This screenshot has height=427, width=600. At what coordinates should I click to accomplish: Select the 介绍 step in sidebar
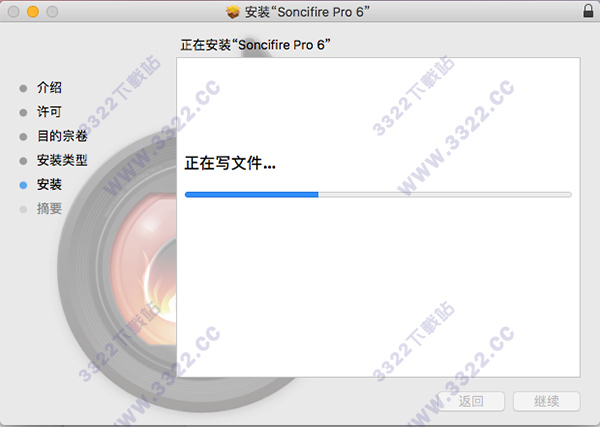coord(49,88)
